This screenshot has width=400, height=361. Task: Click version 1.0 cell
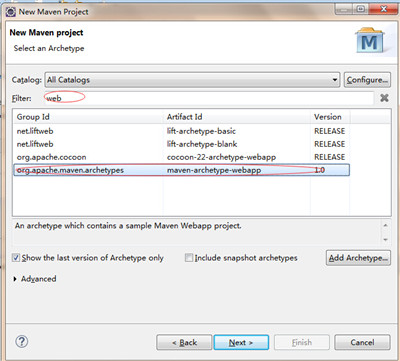(x=319, y=170)
